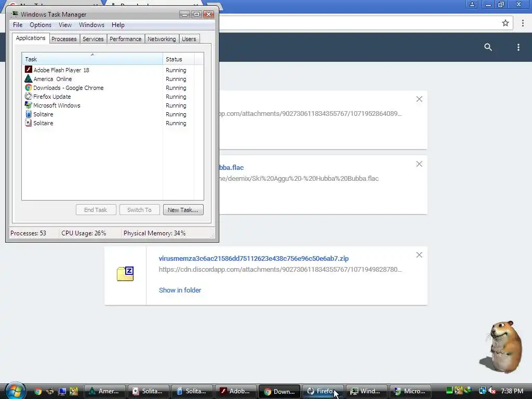Bookmark page with Chrome star icon
The height and width of the screenshot is (399, 532).
pos(505,23)
